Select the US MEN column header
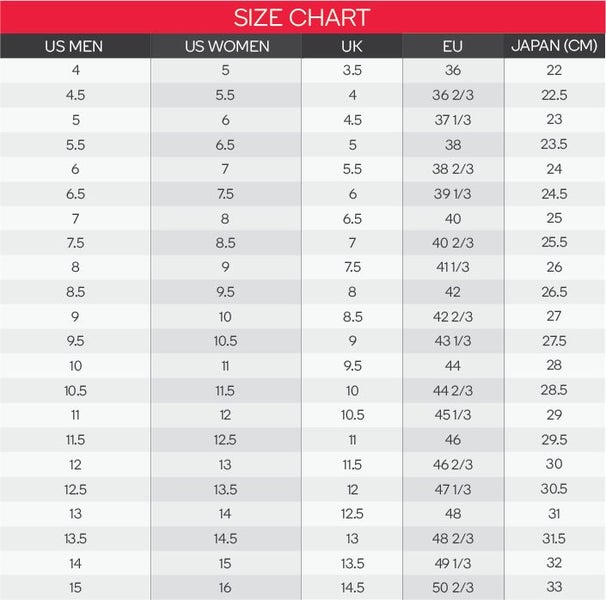 75,46
